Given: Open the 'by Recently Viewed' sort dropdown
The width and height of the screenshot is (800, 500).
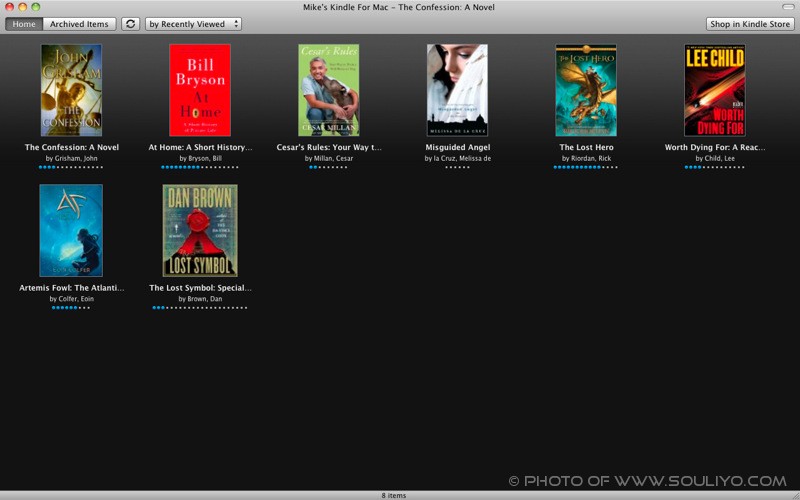Looking at the screenshot, I should coord(194,24).
